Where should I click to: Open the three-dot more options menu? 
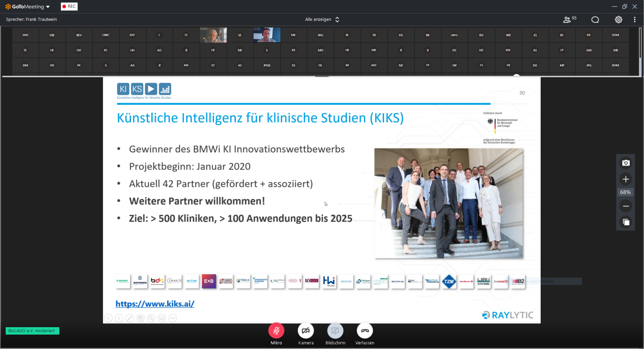(634, 19)
